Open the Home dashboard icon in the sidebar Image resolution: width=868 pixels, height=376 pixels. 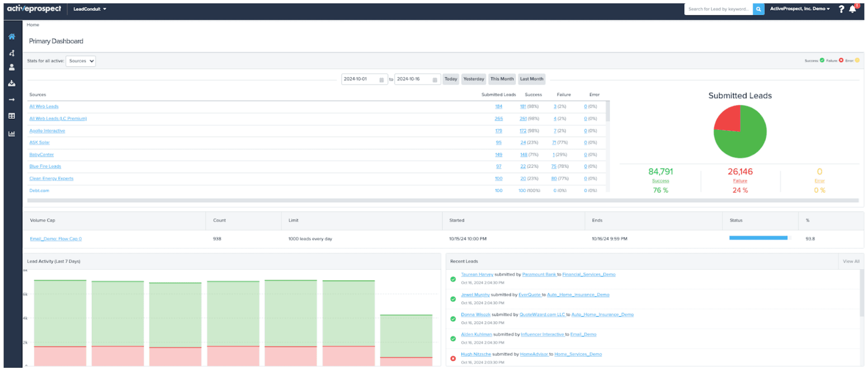point(12,37)
